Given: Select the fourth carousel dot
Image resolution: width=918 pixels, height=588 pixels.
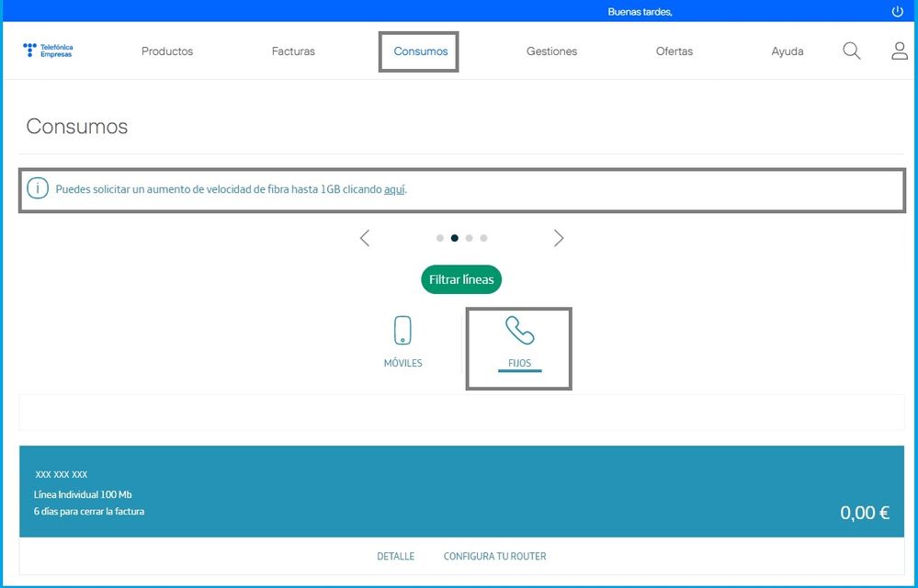Looking at the screenshot, I should click(x=484, y=238).
